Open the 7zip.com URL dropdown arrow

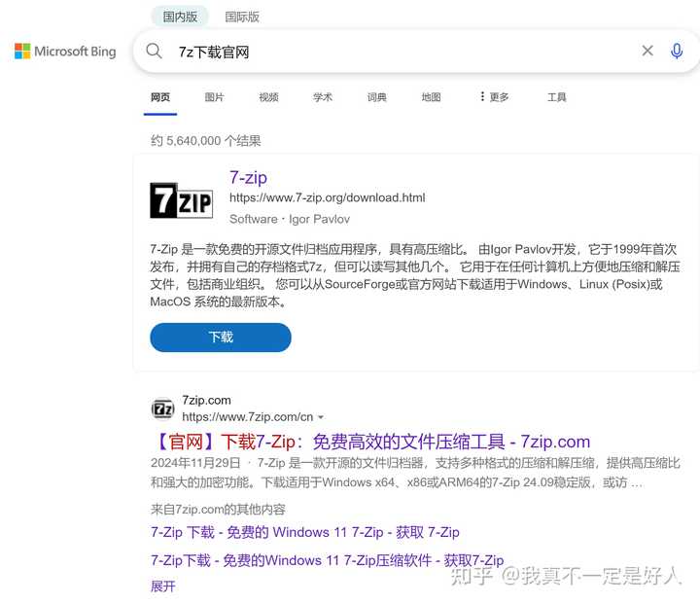tap(321, 417)
